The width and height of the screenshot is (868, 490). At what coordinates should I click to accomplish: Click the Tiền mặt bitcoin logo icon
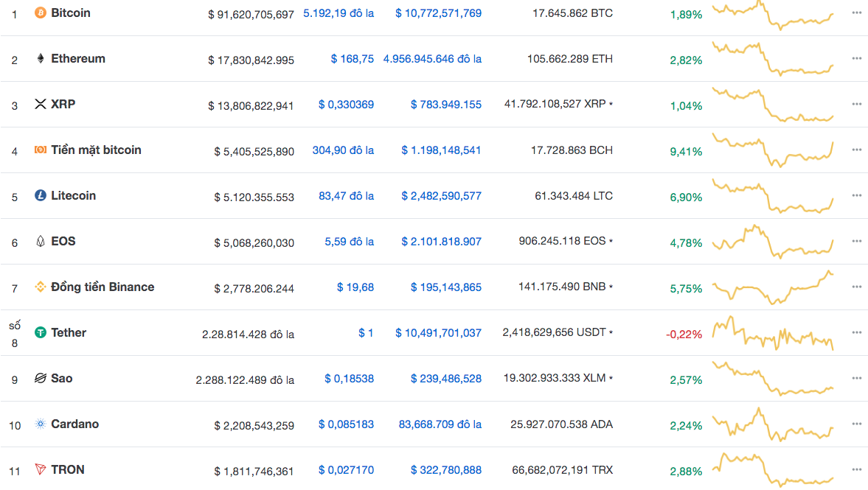coord(41,150)
